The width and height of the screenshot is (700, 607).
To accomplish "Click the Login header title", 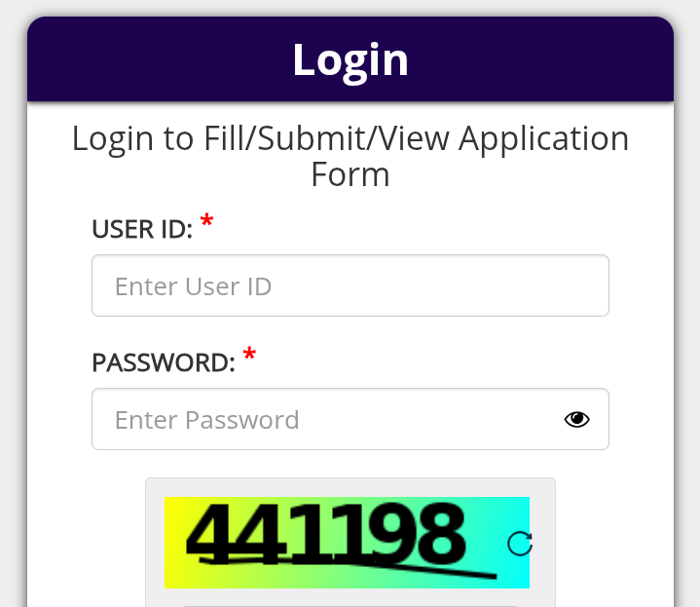I will click(x=350, y=59).
